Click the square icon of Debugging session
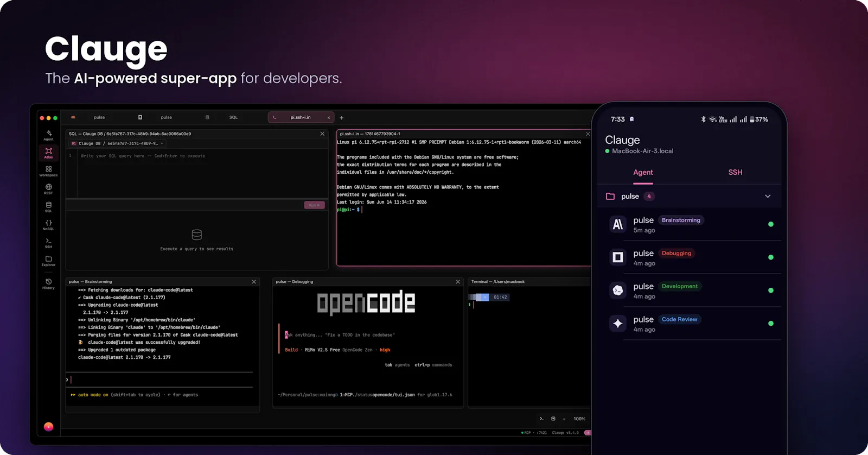This screenshot has width=868, height=455. click(618, 257)
